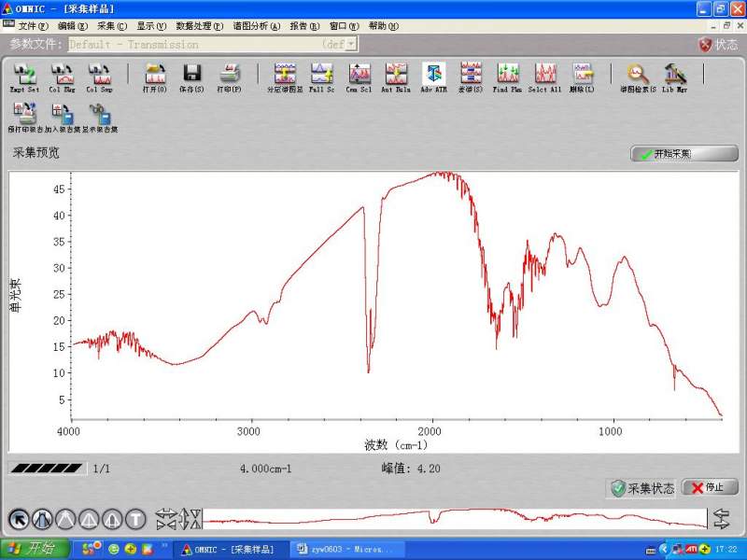Screen dimensions: 747x560
Task: Click the 分层谱图显示 stacked spectra icon
Action: [285, 77]
